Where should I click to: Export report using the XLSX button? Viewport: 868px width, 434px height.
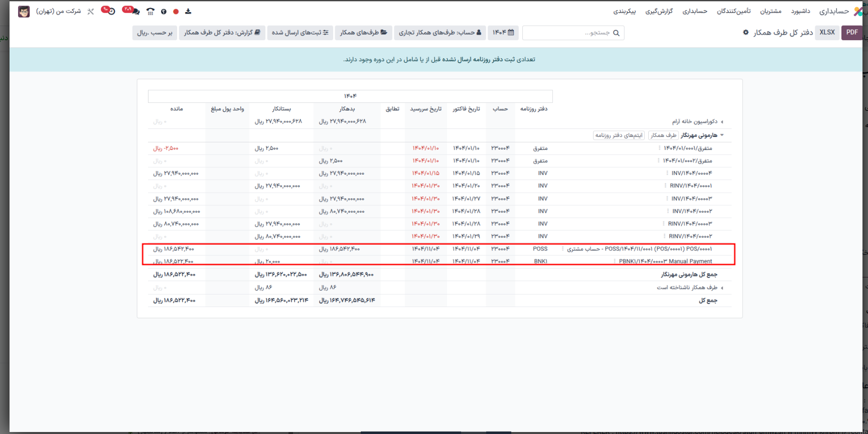827,33
